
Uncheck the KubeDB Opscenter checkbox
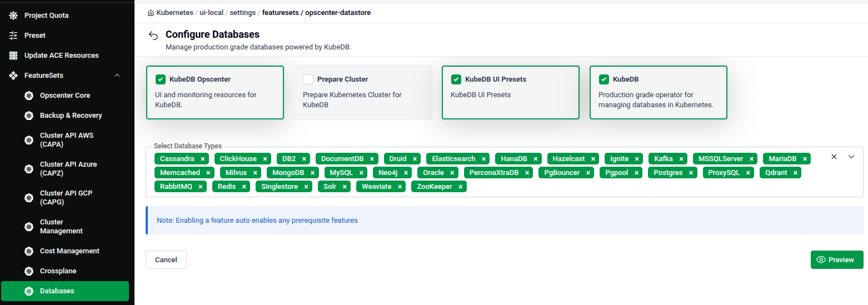coord(161,79)
